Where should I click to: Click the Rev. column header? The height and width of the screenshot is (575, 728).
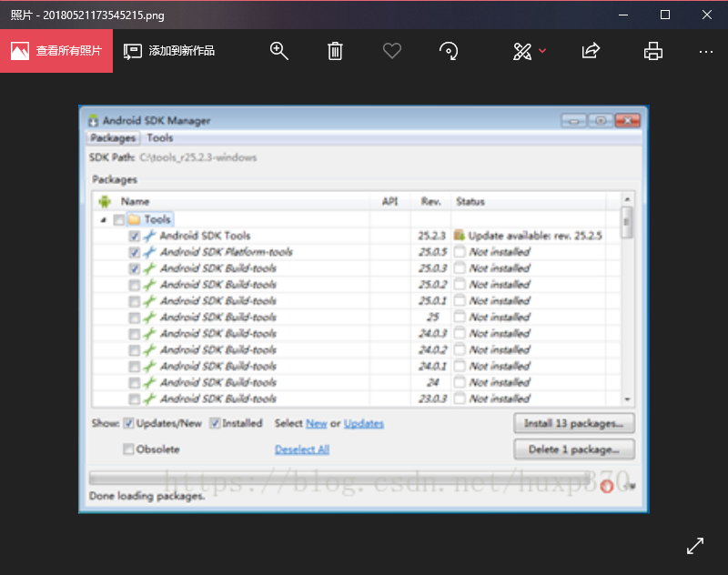[x=430, y=201]
